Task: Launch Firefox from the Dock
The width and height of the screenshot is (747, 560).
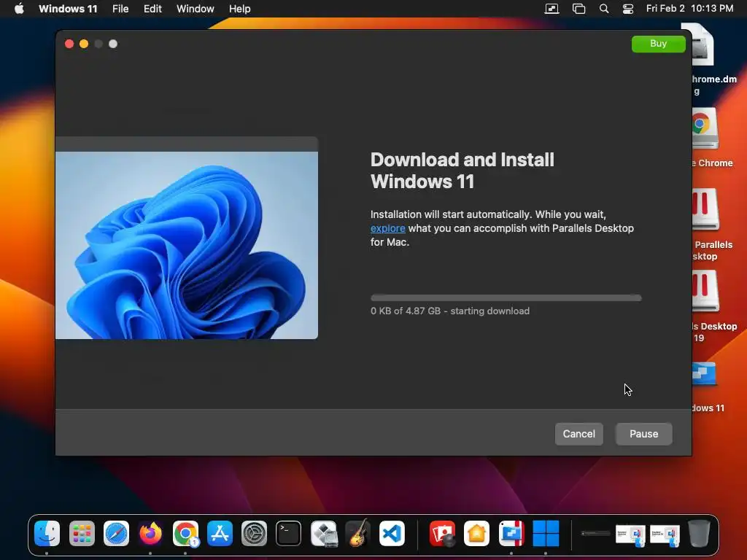Action: click(150, 533)
